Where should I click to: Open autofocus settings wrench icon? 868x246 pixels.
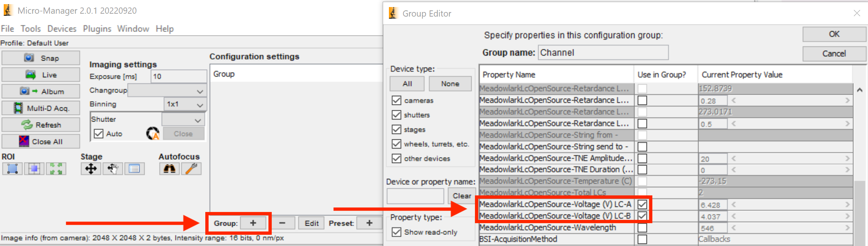191,168
